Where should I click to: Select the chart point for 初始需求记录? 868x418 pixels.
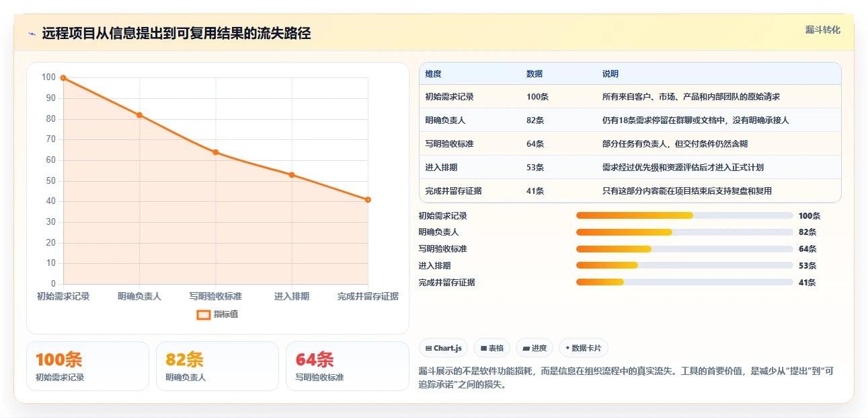pos(63,78)
